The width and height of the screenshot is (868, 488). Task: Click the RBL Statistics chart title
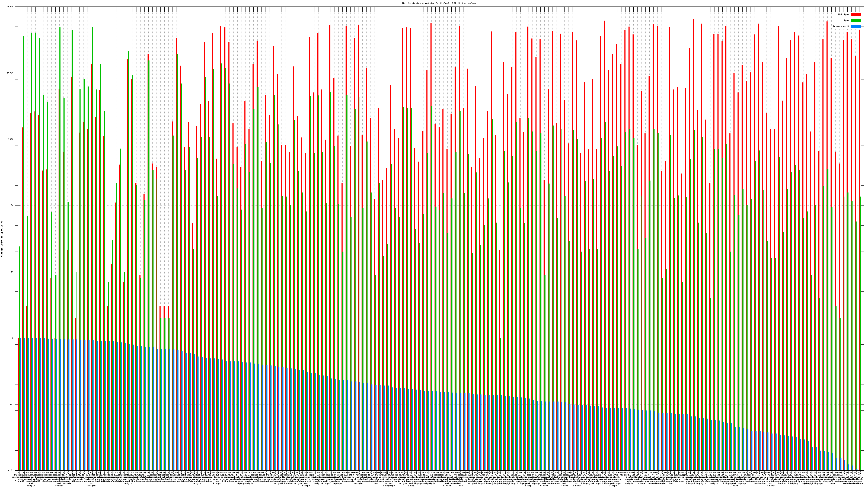(x=439, y=3)
